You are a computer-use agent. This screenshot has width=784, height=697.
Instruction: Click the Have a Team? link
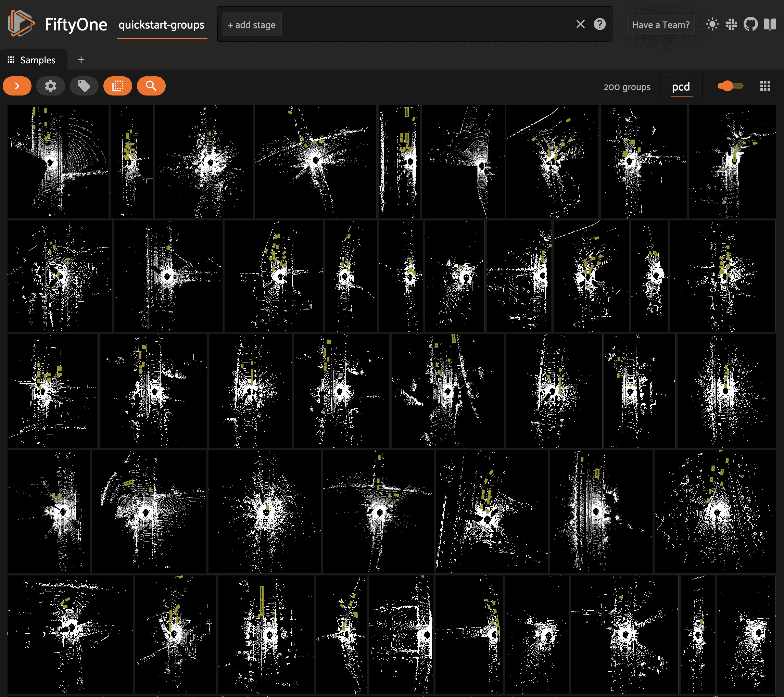660,25
